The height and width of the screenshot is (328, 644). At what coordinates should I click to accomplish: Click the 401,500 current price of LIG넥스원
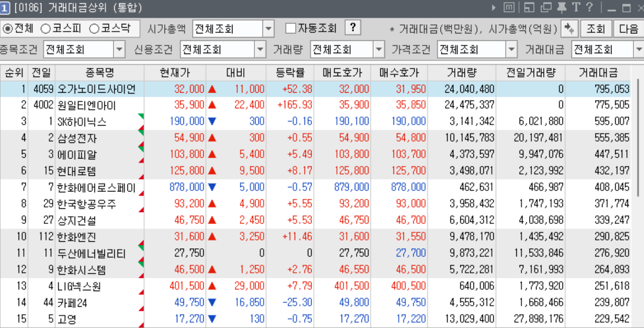coord(187,286)
